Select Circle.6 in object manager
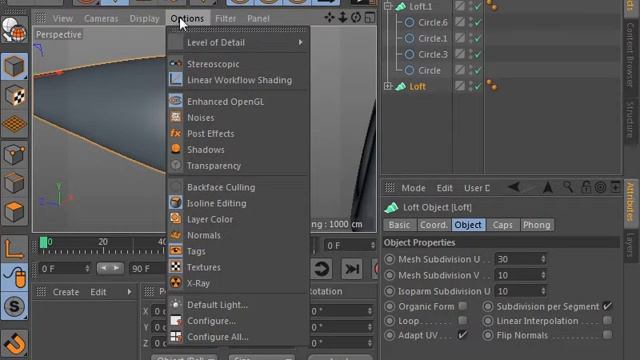Image resolution: width=640 pixels, height=360 pixels. click(x=433, y=22)
